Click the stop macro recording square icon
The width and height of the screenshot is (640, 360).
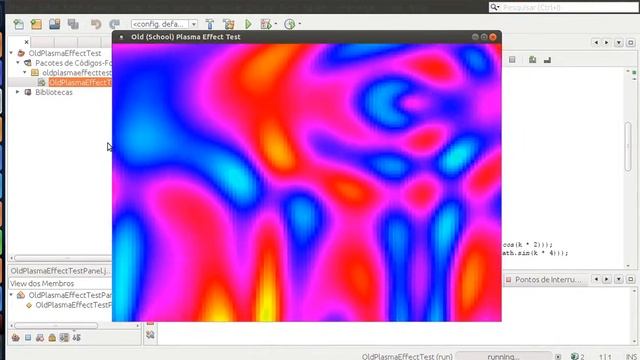(512, 60)
